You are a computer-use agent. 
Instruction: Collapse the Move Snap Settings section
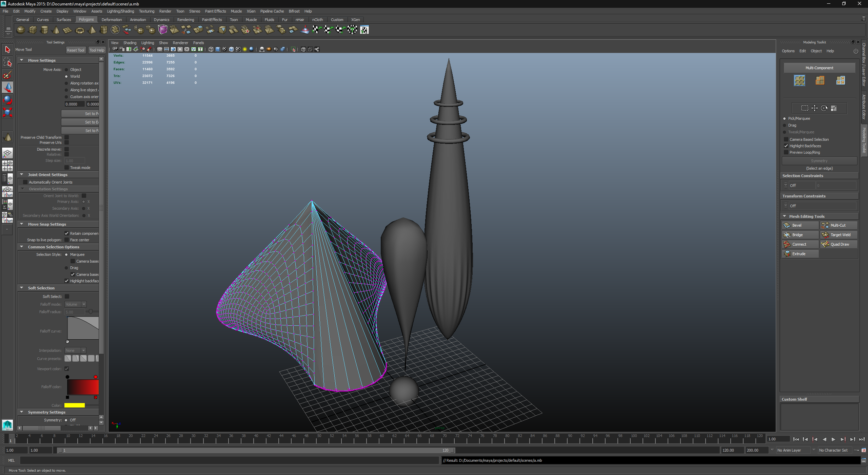(x=22, y=224)
